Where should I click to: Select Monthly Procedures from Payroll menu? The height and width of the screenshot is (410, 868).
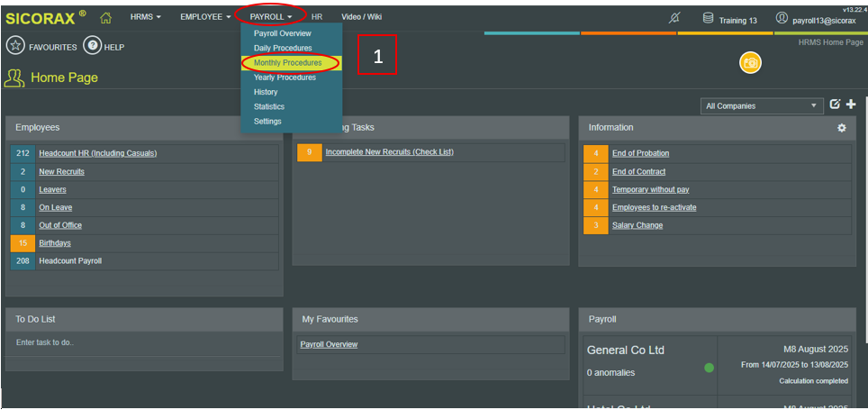287,63
